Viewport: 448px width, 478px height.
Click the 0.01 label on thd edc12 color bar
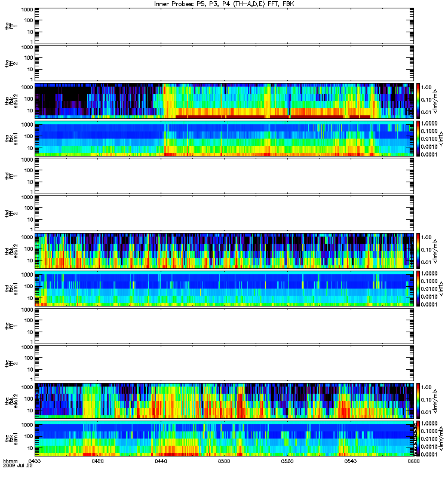pos(426,262)
